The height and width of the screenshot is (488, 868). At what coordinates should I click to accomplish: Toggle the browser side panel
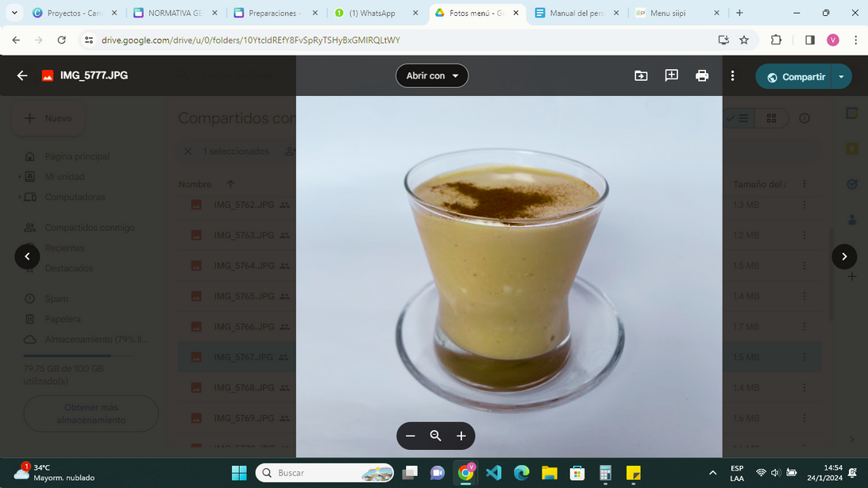click(x=810, y=40)
